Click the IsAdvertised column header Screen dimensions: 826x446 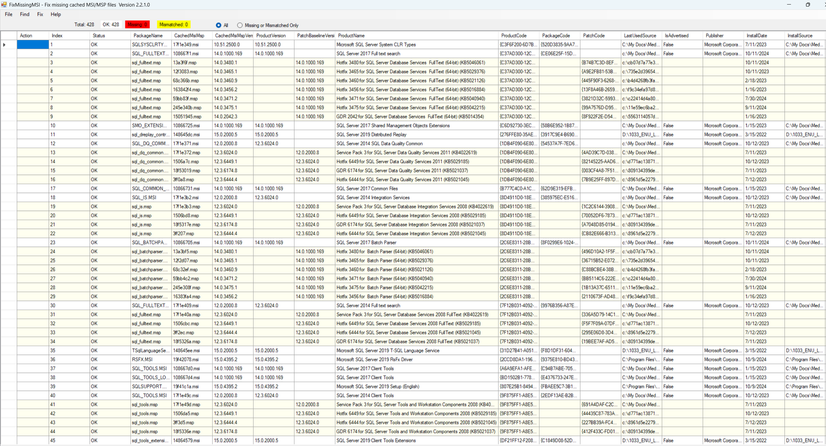[x=683, y=35]
